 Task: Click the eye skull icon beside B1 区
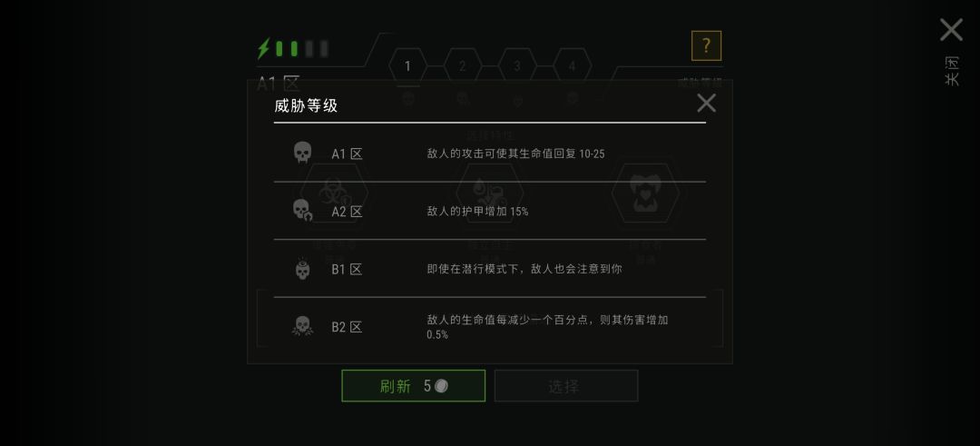302,268
